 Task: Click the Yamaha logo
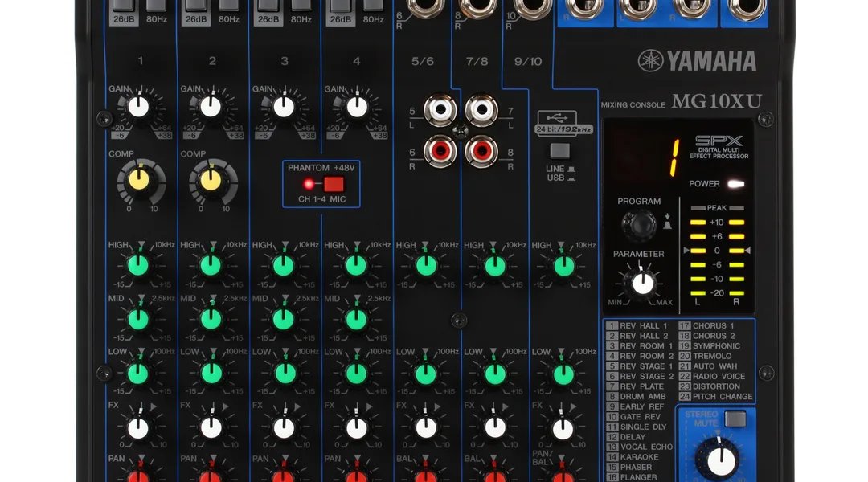click(697, 61)
